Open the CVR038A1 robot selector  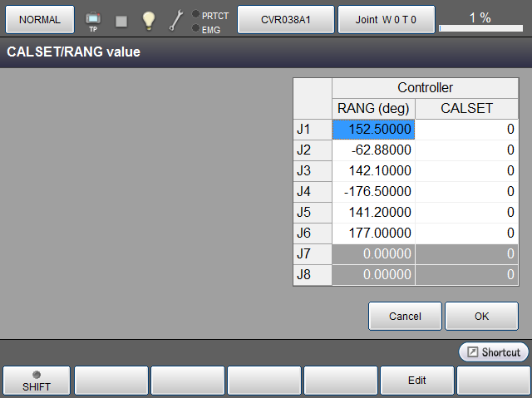tap(286, 19)
